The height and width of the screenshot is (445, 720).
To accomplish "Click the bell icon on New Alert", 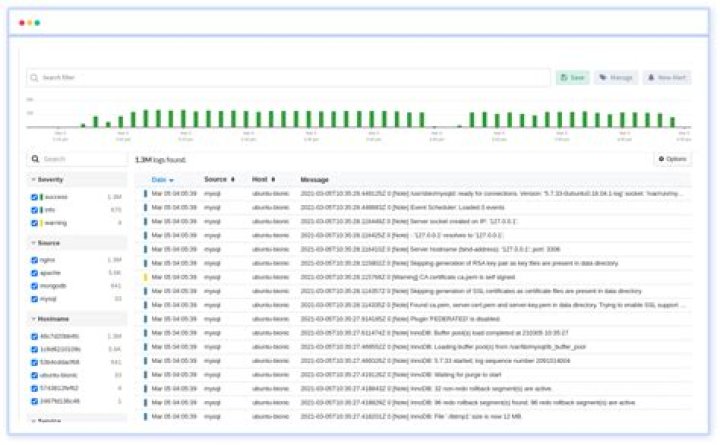I will pyautogui.click(x=651, y=77).
